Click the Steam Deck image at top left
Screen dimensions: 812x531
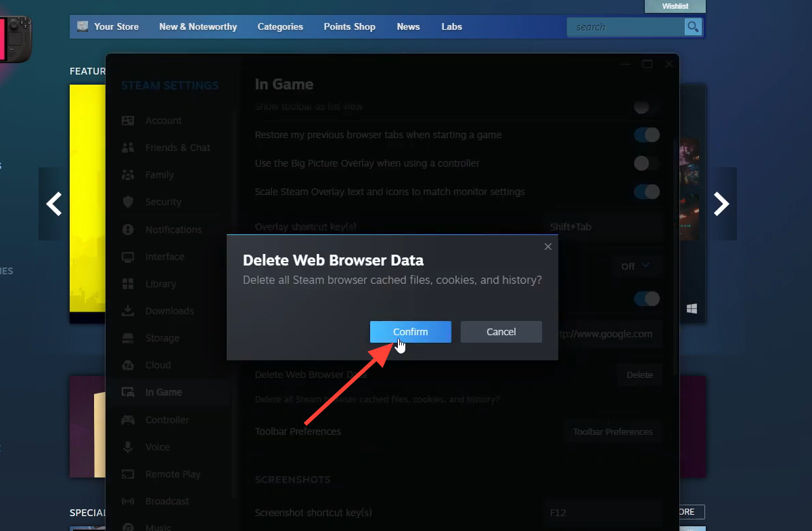15,39
